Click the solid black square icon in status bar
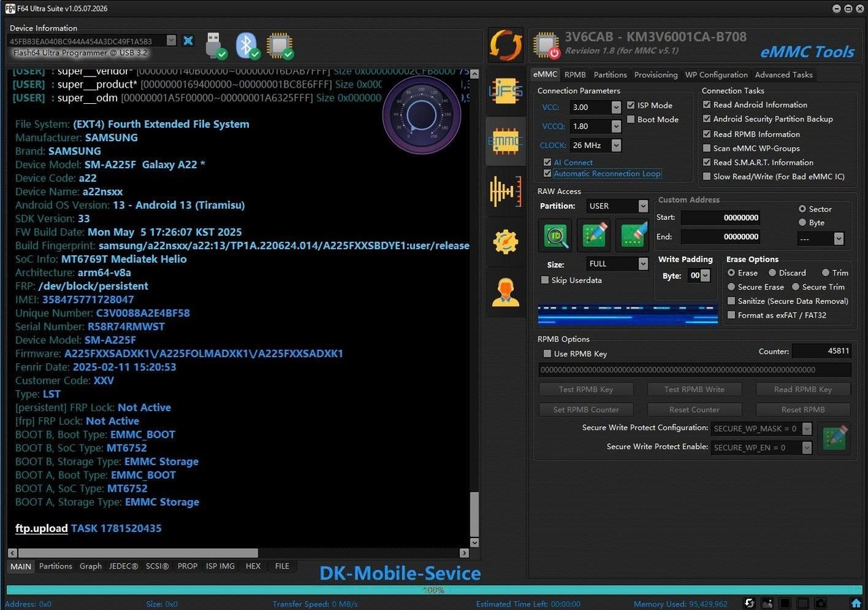This screenshot has height=610, width=868. pos(785,603)
